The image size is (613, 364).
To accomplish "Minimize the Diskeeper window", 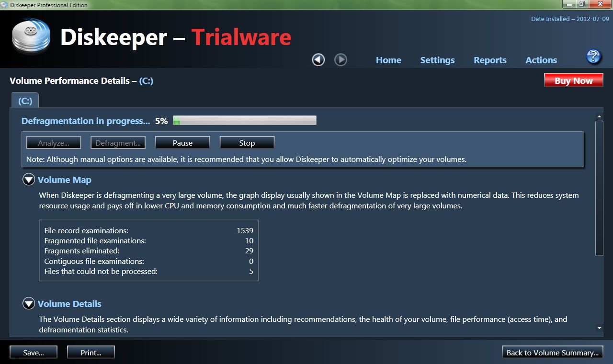I will 569,4.
